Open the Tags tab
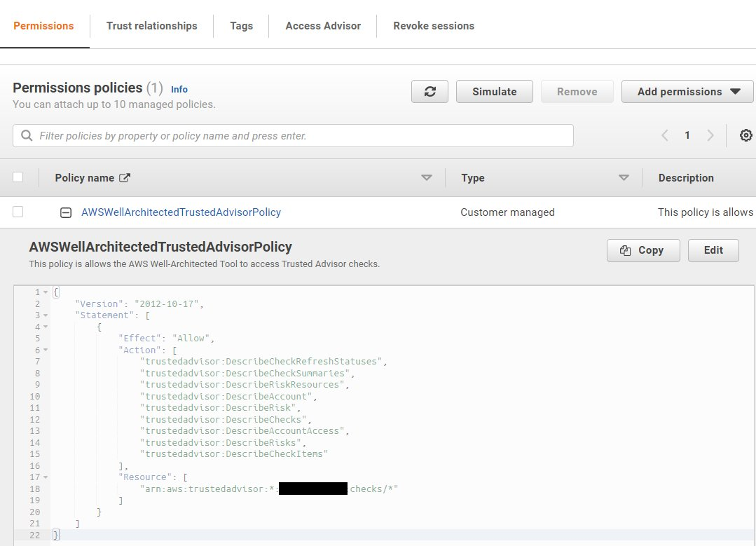 (x=241, y=26)
